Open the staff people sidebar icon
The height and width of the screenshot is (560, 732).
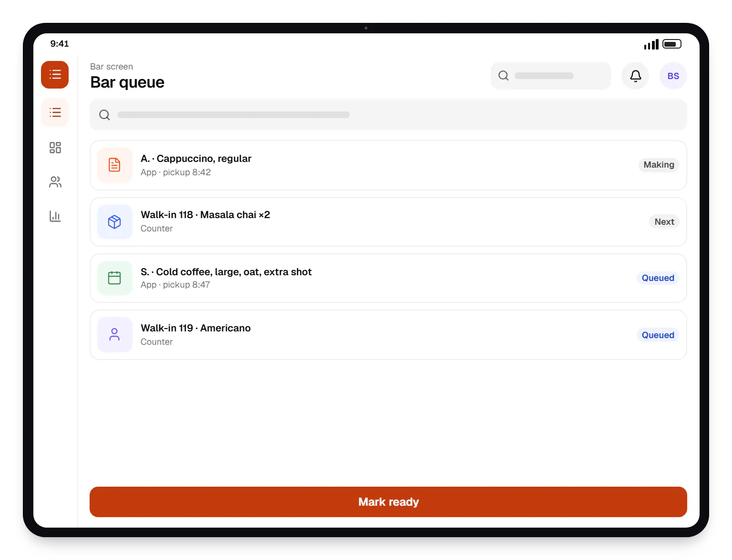tap(55, 182)
